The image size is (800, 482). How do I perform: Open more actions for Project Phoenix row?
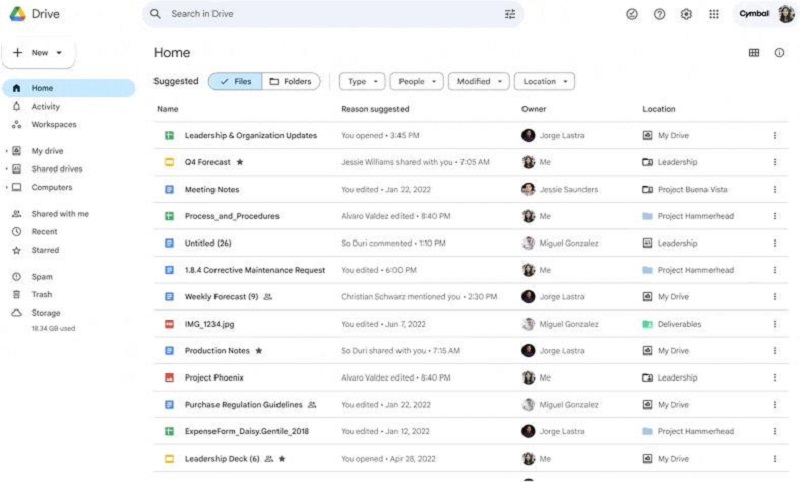pos(774,378)
